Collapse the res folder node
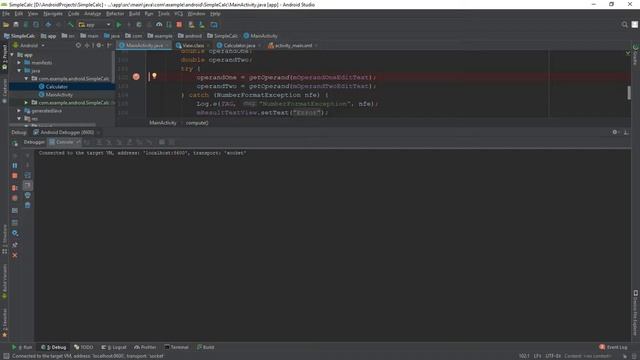The image size is (640, 360). tap(19, 119)
